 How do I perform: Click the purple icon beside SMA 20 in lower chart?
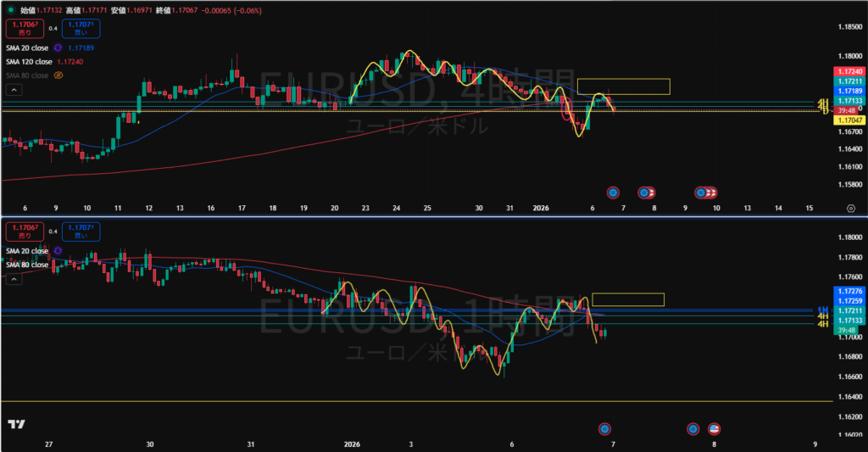tap(58, 252)
